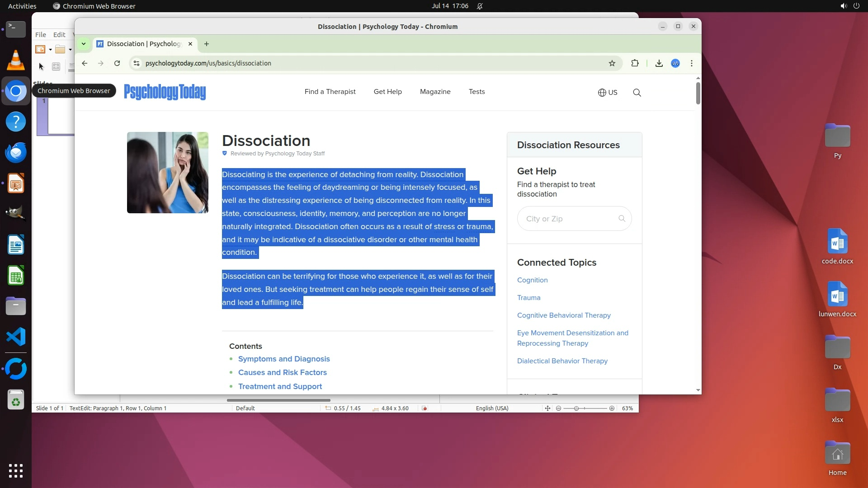Expand the tab search dropdown
Screen dimensions: 868x488
pyautogui.click(x=84, y=44)
